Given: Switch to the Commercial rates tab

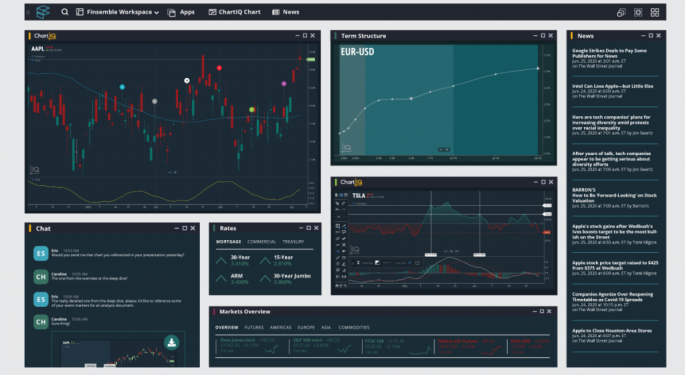Looking at the screenshot, I should point(261,242).
